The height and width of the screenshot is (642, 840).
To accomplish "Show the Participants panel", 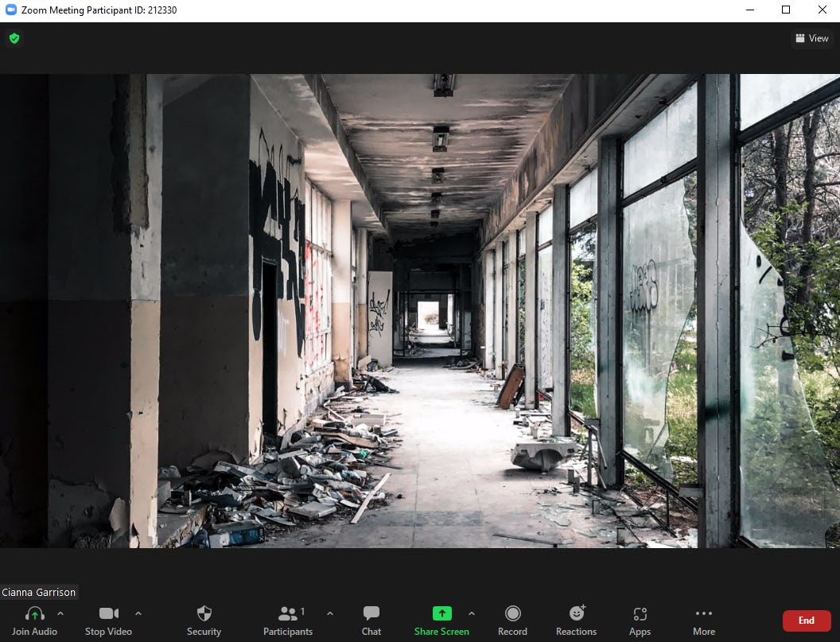I will (x=288, y=621).
